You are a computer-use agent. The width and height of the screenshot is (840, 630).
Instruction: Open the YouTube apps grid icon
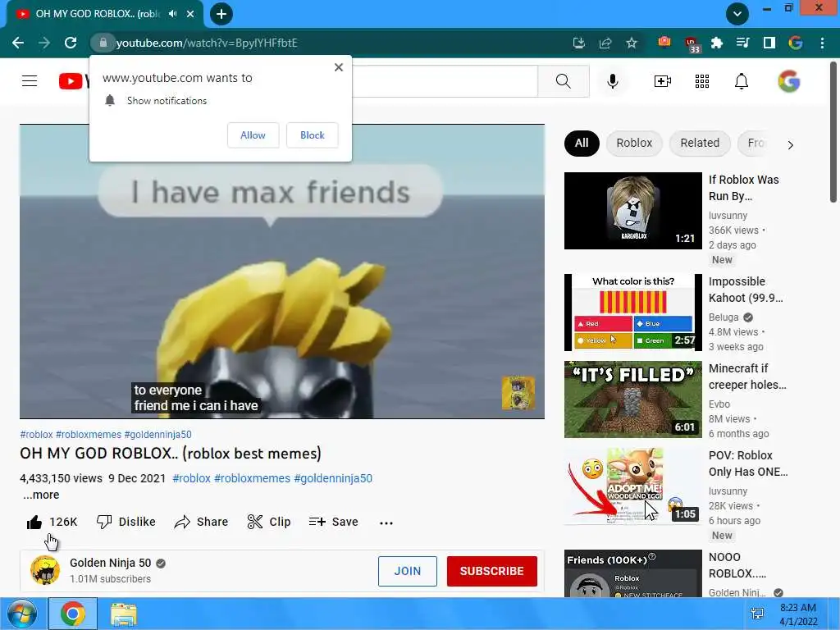[702, 81]
